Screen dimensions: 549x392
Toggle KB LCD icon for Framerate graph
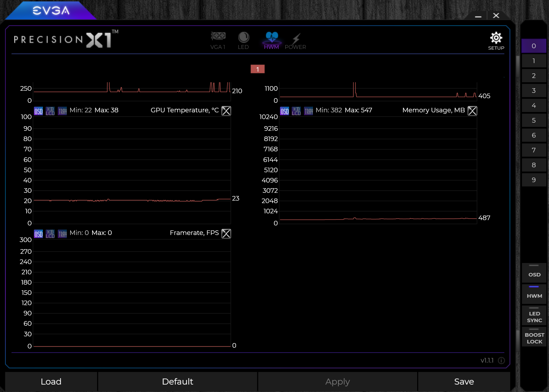pos(50,234)
